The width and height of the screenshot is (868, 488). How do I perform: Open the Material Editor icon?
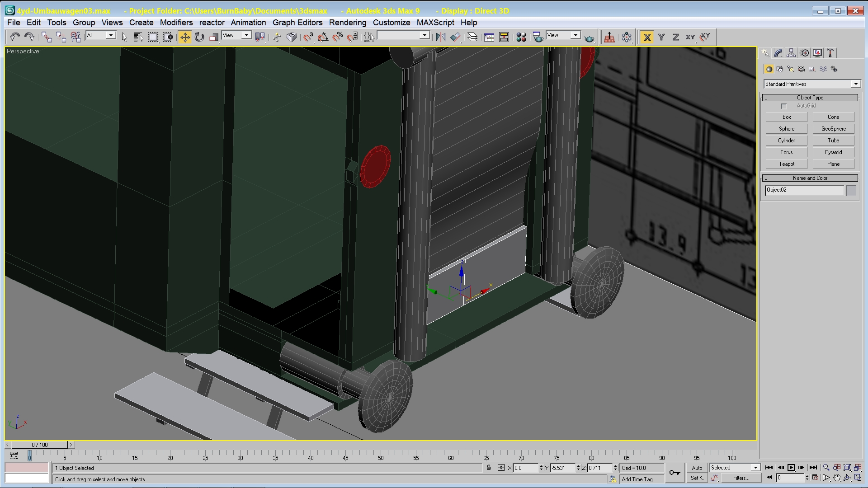[x=521, y=37]
